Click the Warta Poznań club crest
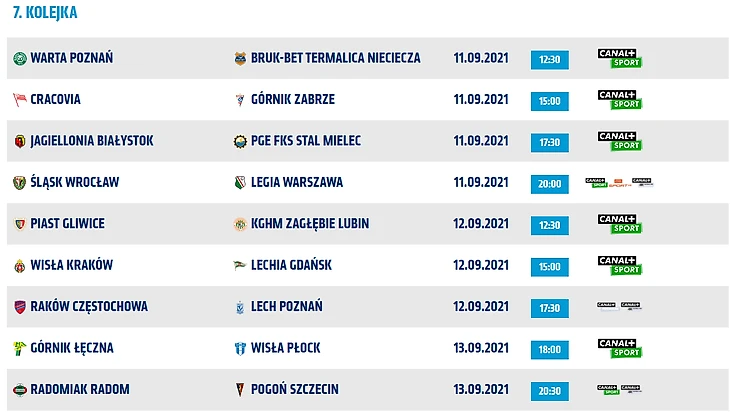The height and width of the screenshot is (412, 730). (19, 58)
